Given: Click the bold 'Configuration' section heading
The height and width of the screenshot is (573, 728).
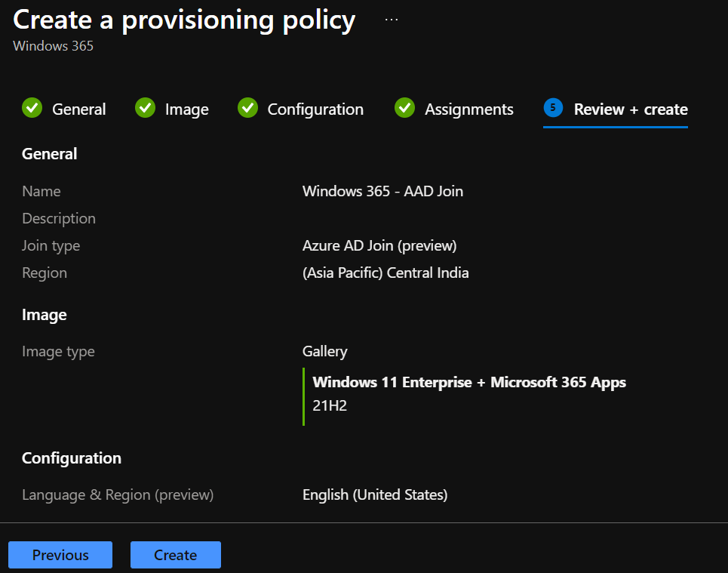Looking at the screenshot, I should pyautogui.click(x=72, y=458).
